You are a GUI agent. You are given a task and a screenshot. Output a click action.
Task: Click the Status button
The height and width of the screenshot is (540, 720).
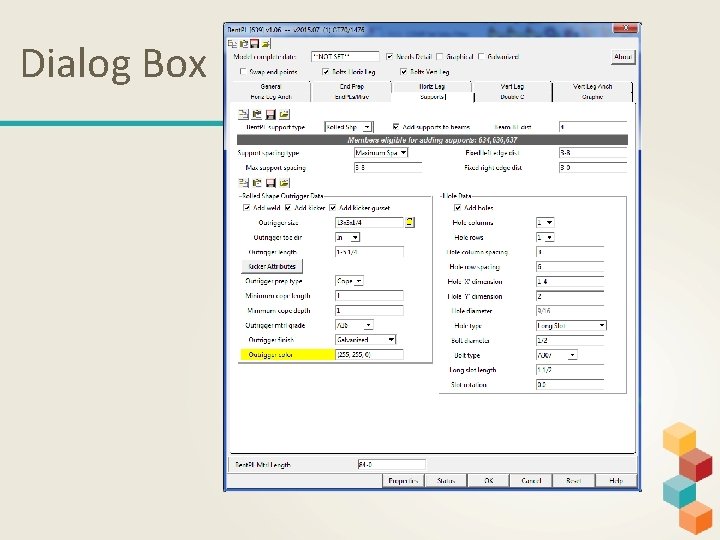point(445,481)
